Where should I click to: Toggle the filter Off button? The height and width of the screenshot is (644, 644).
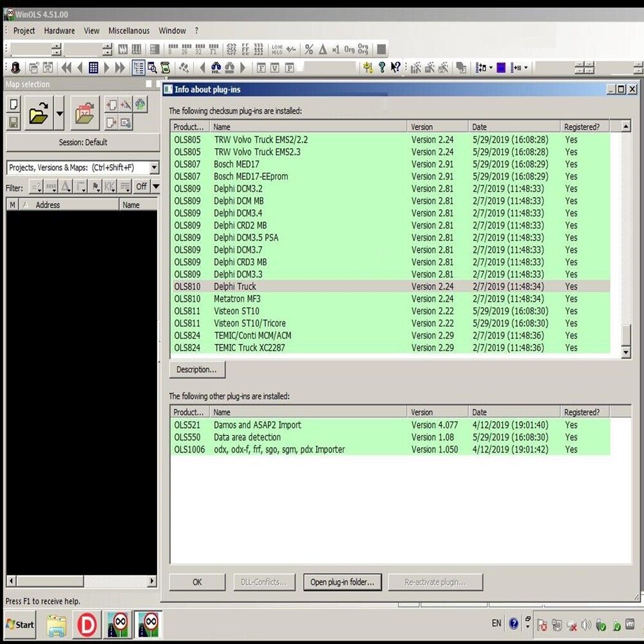[142, 187]
